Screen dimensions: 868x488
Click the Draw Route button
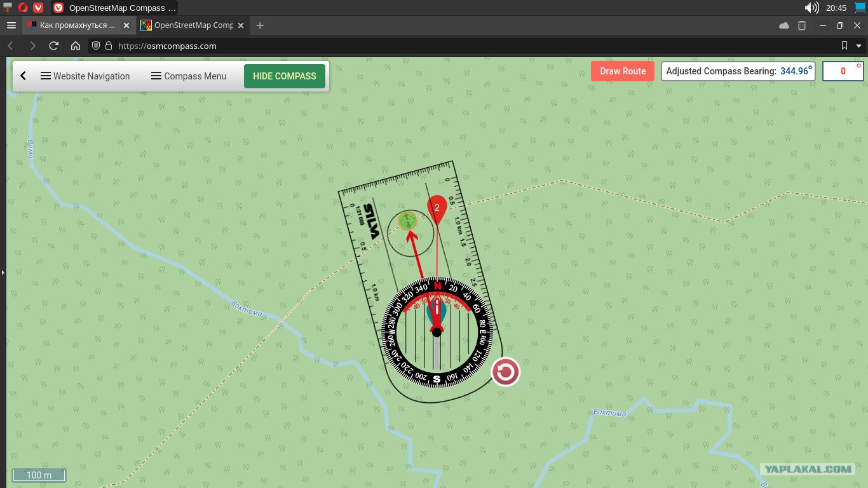[x=623, y=71]
